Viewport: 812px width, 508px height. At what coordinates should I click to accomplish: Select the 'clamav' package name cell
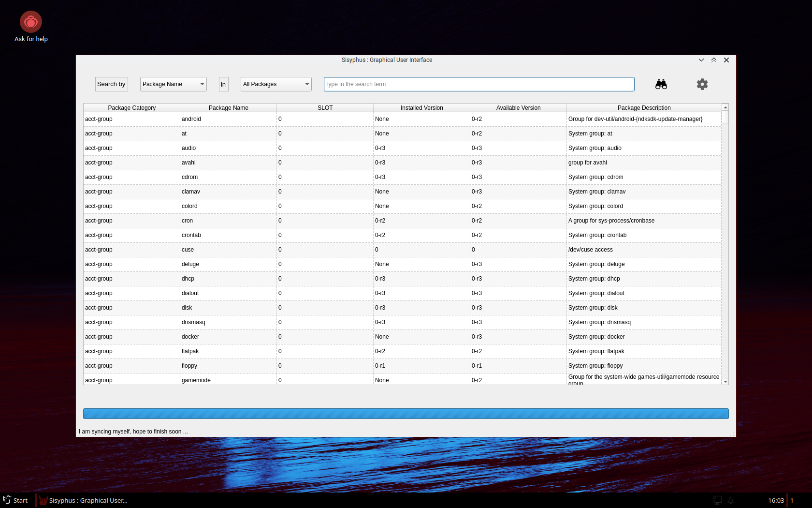[x=229, y=192]
